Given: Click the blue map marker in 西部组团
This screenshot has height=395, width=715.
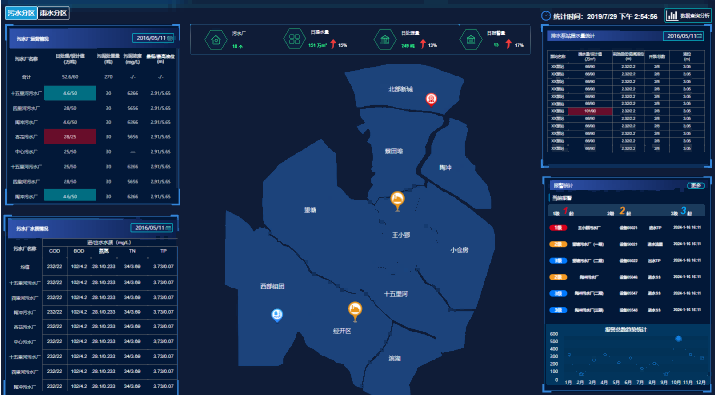Looking at the screenshot, I should coord(277,315).
